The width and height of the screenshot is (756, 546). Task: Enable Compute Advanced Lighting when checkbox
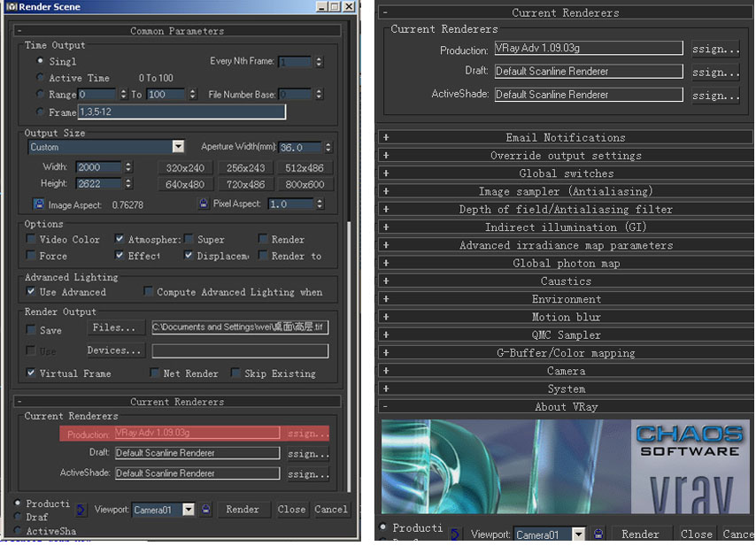pyautogui.click(x=148, y=291)
